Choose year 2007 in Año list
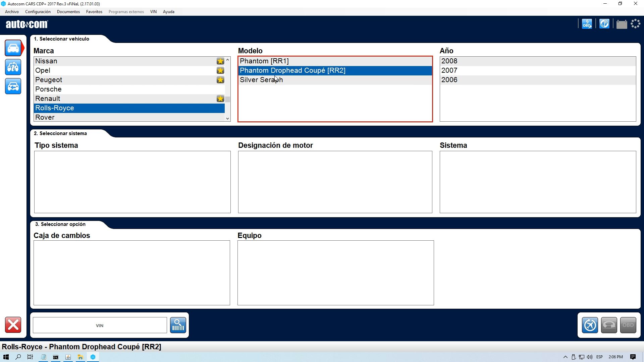Viewport: 644px width, 362px height. (449, 70)
